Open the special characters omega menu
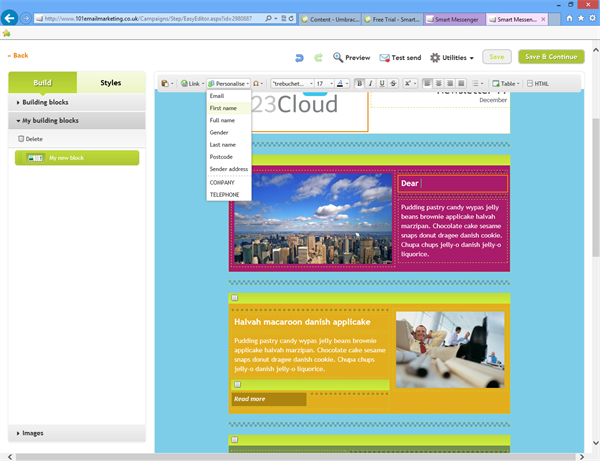 point(258,83)
